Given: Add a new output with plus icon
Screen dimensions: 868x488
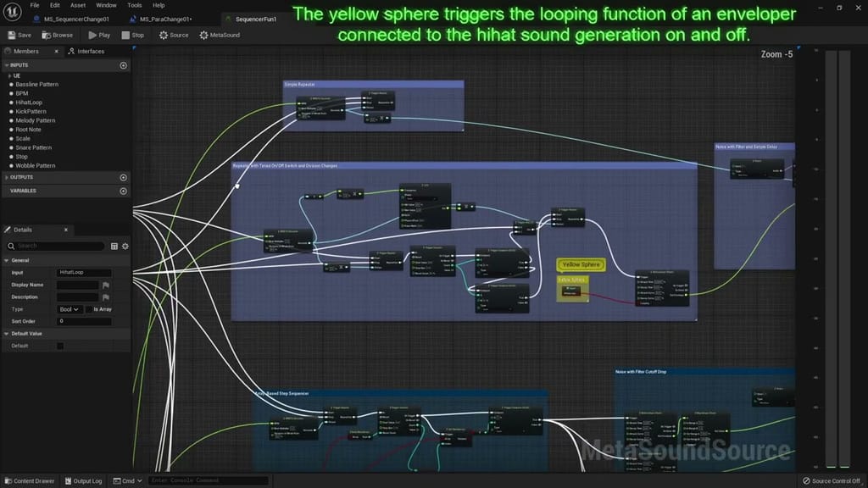Looking at the screenshot, I should click(x=124, y=177).
